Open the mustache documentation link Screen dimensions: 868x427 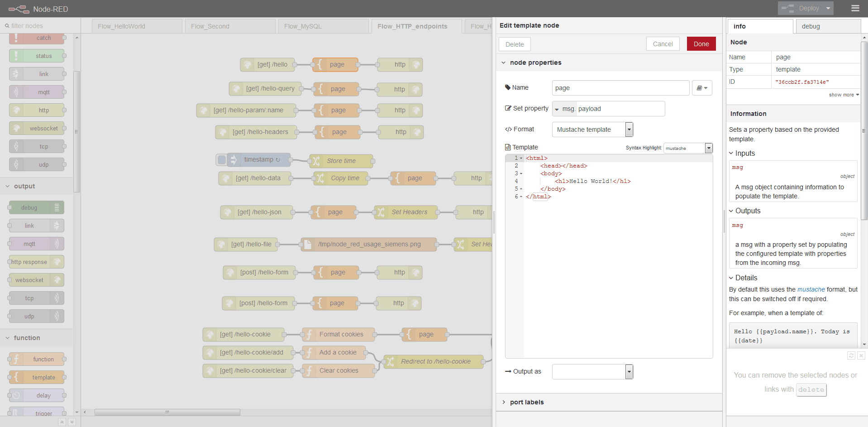(x=811, y=289)
